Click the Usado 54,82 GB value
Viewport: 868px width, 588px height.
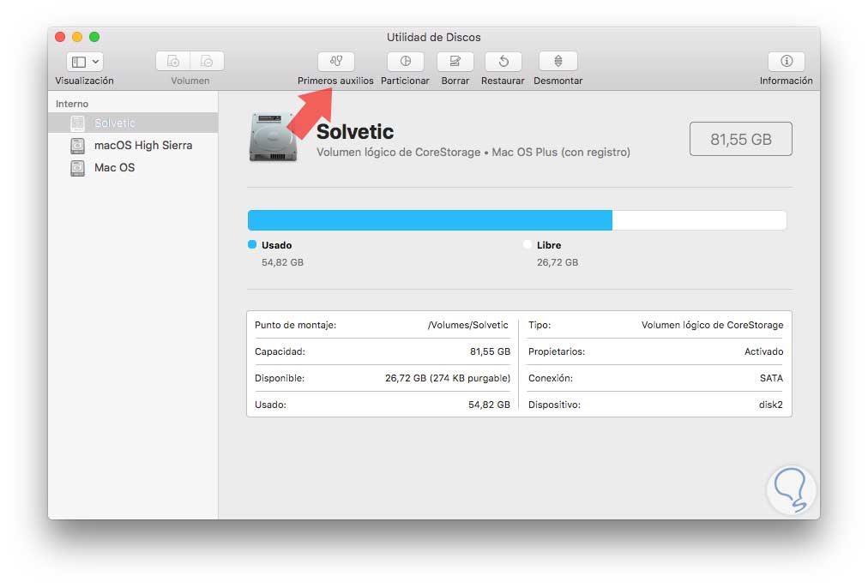point(282,262)
